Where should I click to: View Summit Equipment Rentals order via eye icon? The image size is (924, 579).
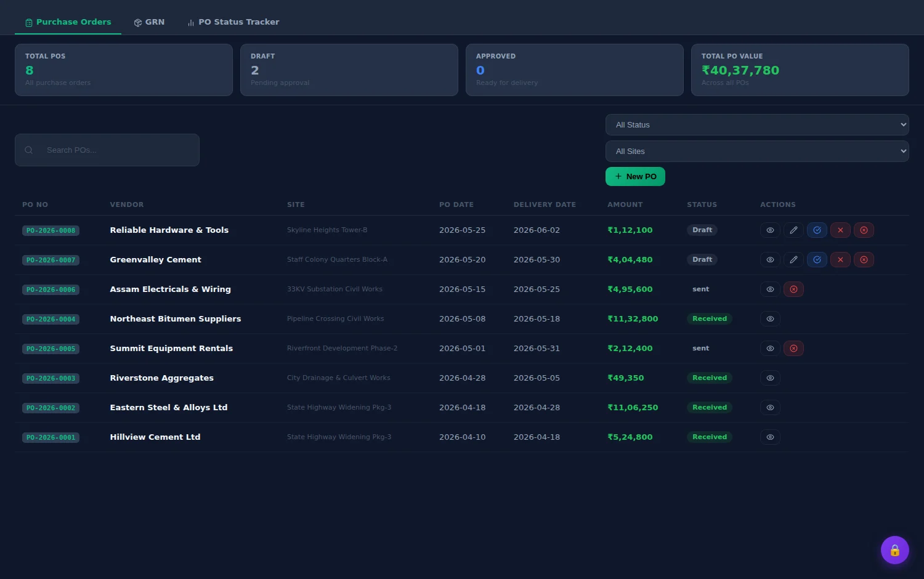770,348
